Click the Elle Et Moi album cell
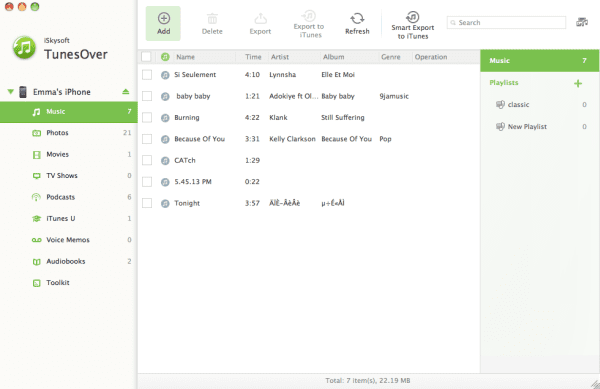This screenshot has width=600, height=389. pyautogui.click(x=338, y=75)
